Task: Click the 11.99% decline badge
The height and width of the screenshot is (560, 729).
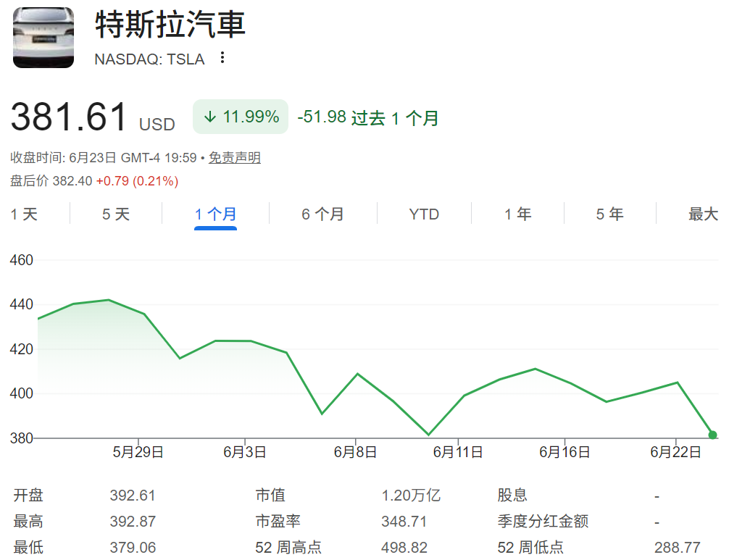Action: pos(241,117)
